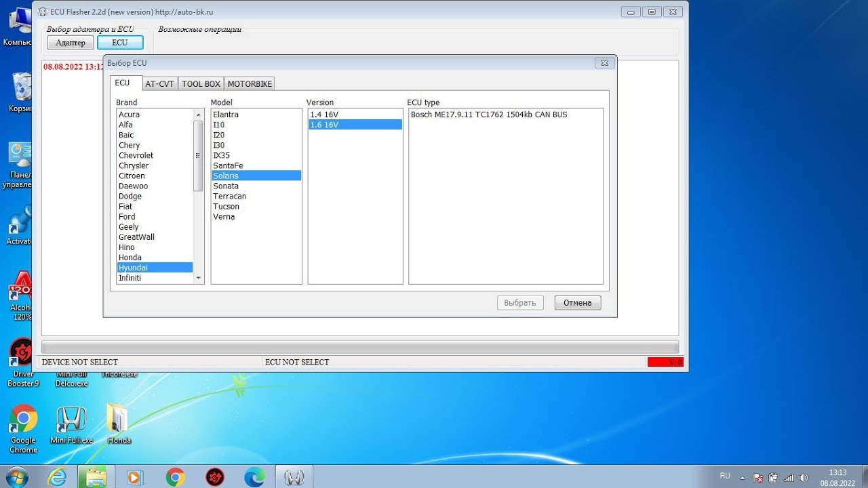Click the Action Center flag tray icon

758,477
